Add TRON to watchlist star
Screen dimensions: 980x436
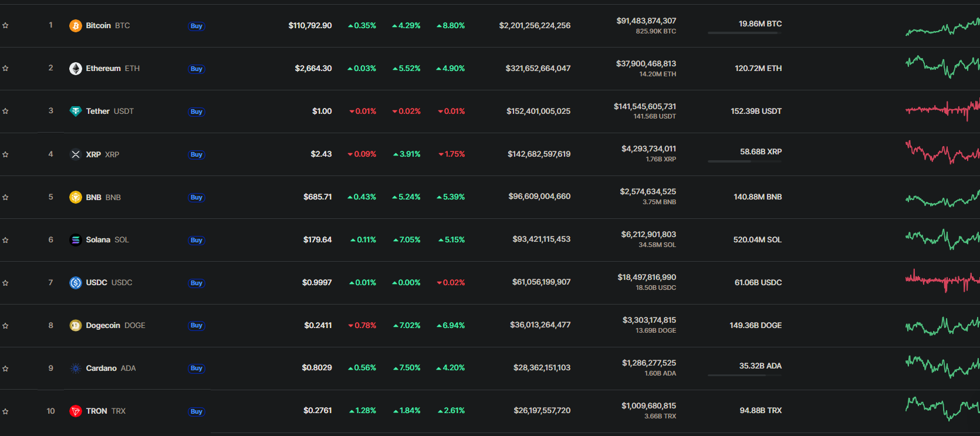tap(5, 411)
